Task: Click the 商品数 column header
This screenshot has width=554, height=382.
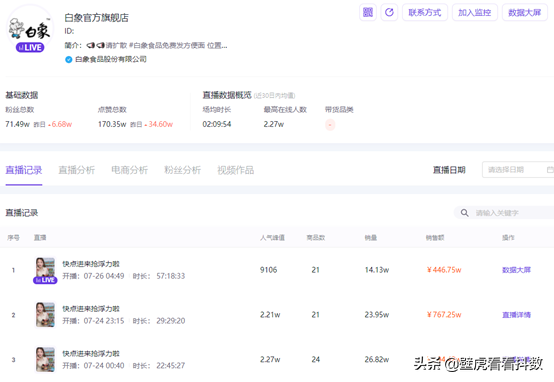Action: pyautogui.click(x=316, y=238)
